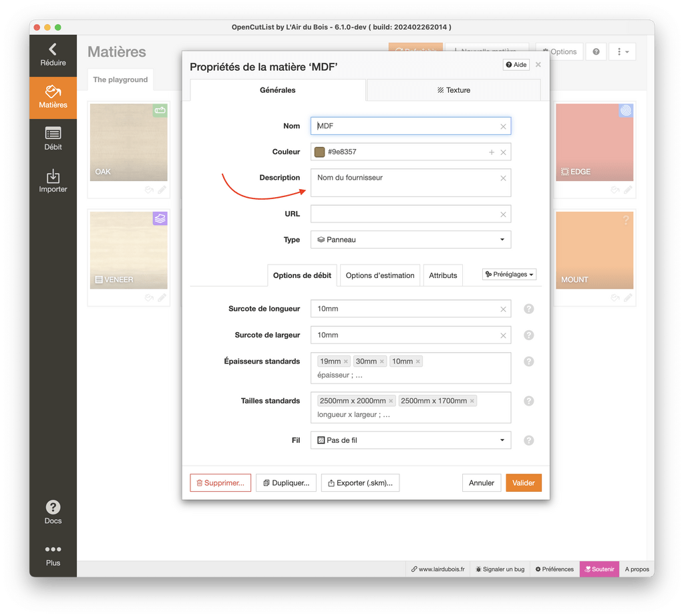Show help for Épaisseurs standards
This screenshot has width=684, height=616.
[x=529, y=361]
